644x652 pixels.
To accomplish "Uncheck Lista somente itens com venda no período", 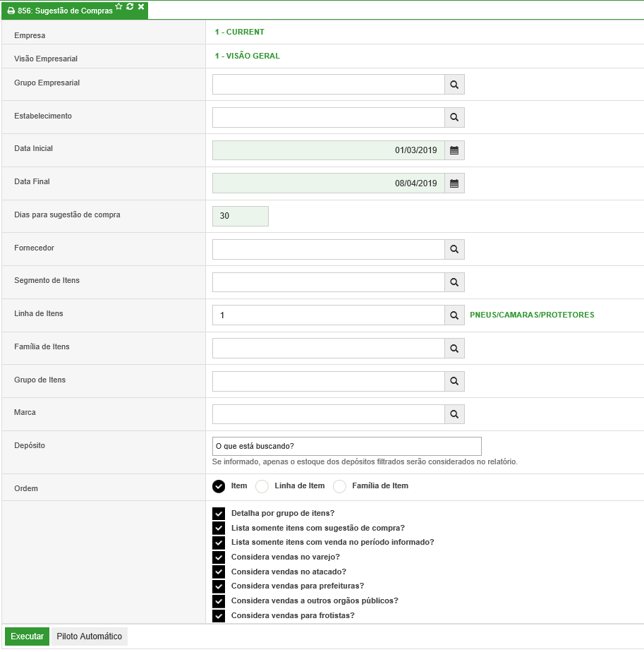I will (219, 543).
